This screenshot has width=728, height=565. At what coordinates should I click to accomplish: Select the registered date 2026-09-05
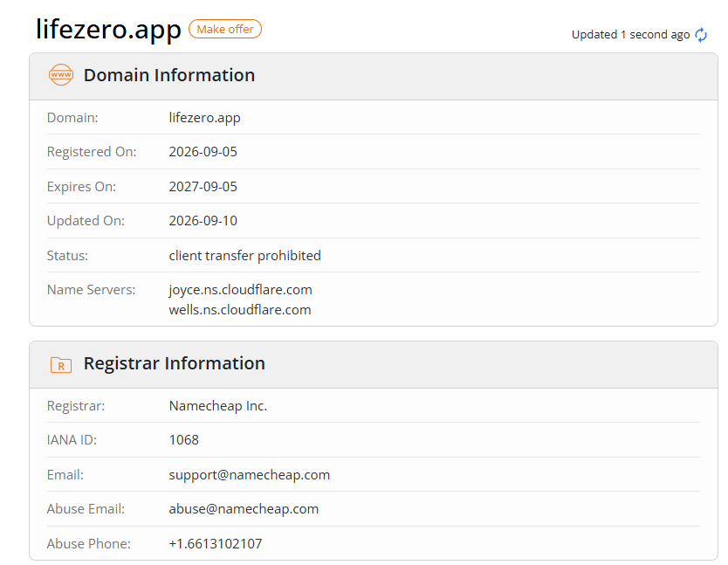tap(203, 152)
